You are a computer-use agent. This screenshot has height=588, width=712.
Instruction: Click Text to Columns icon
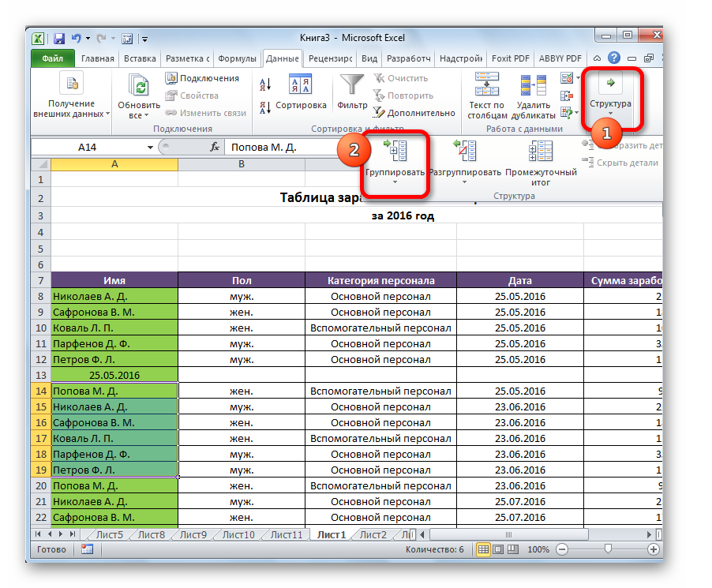(x=486, y=85)
